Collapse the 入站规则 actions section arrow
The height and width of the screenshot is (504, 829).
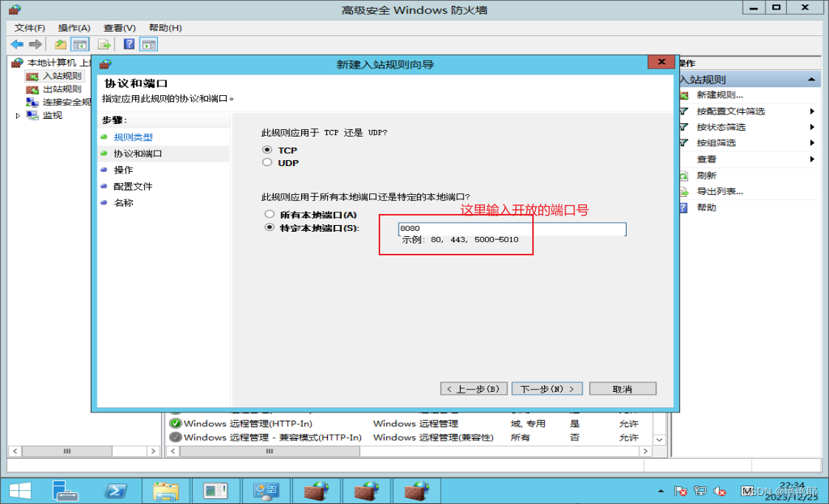[811, 80]
